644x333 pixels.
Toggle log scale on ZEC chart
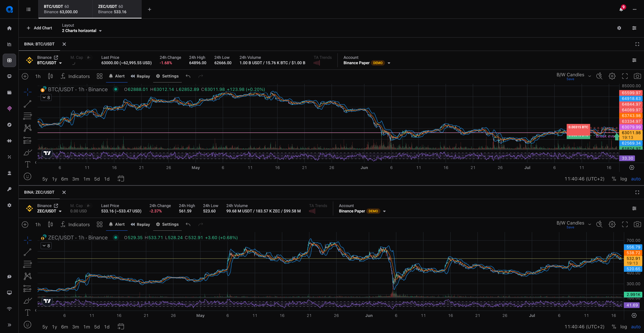[x=624, y=327]
